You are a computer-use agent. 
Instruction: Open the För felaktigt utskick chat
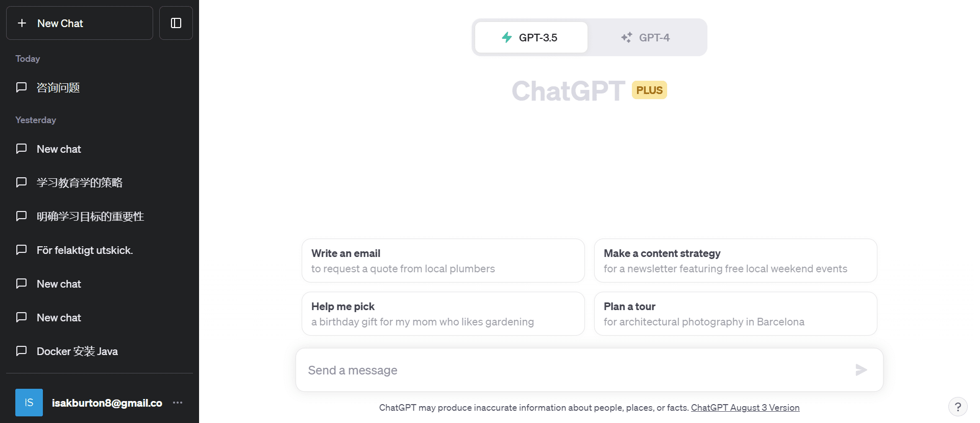tap(85, 250)
